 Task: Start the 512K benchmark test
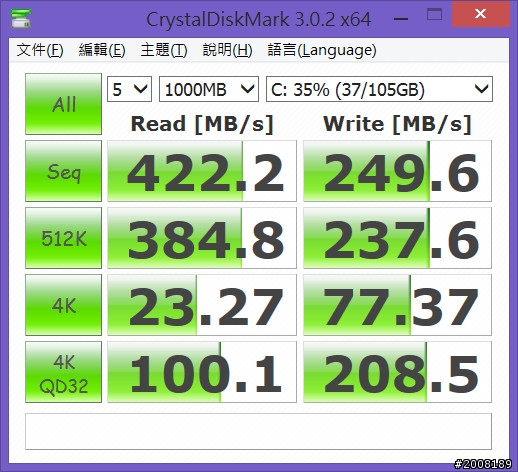pos(63,238)
